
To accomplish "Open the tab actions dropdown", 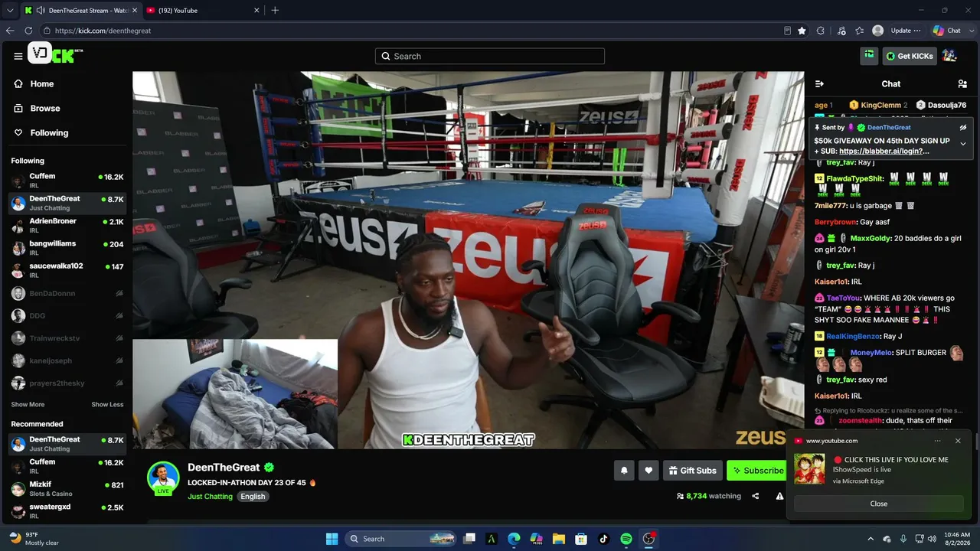I will pos(10,10).
